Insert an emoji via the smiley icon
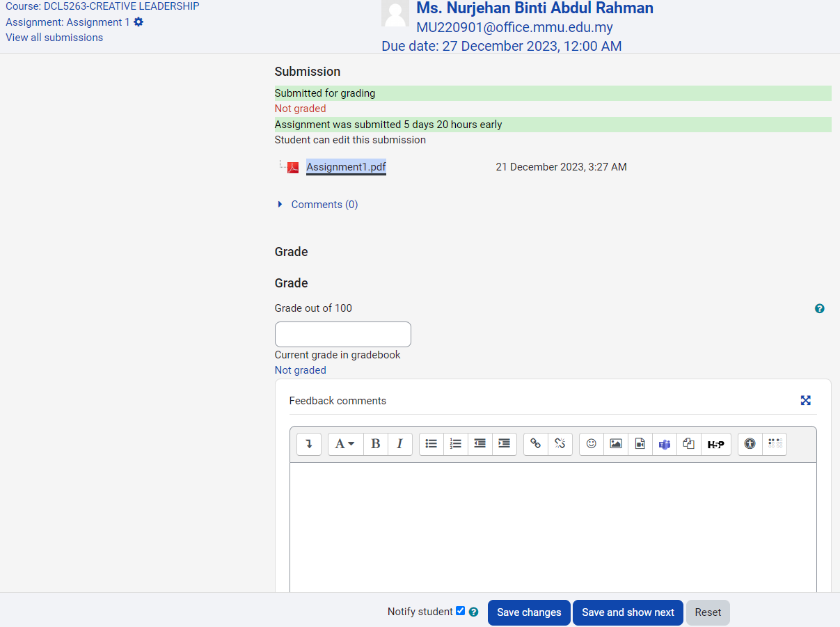Screen dimensions: 840x627 pos(592,444)
